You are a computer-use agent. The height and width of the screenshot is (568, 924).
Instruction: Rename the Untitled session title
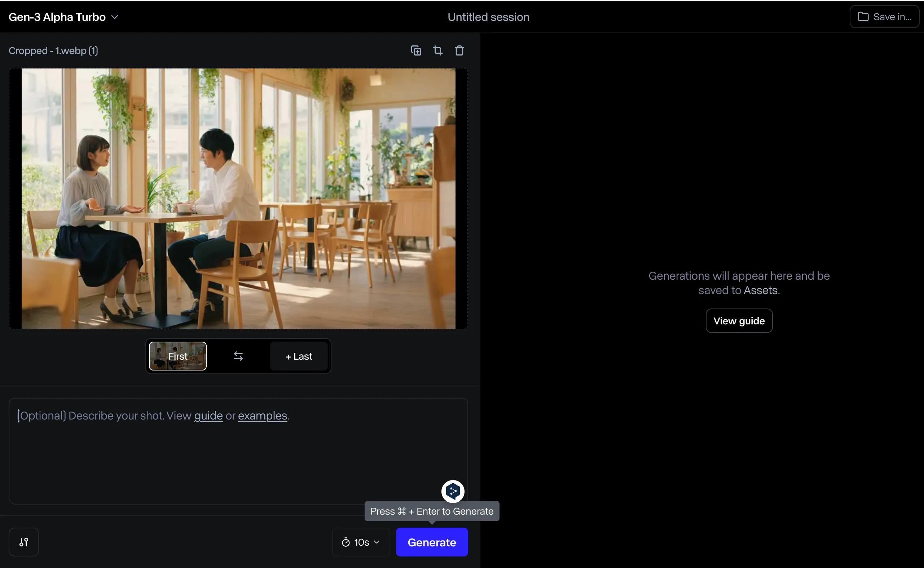click(x=488, y=17)
